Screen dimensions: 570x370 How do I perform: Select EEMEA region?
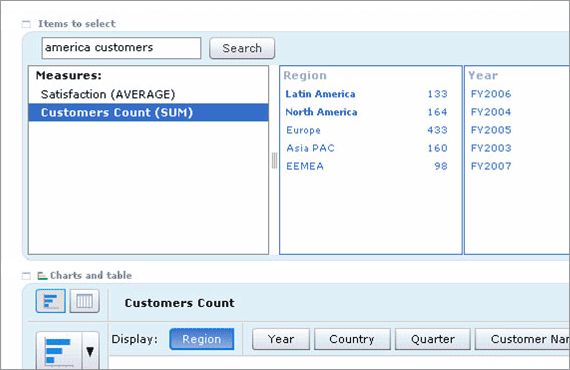pos(305,166)
